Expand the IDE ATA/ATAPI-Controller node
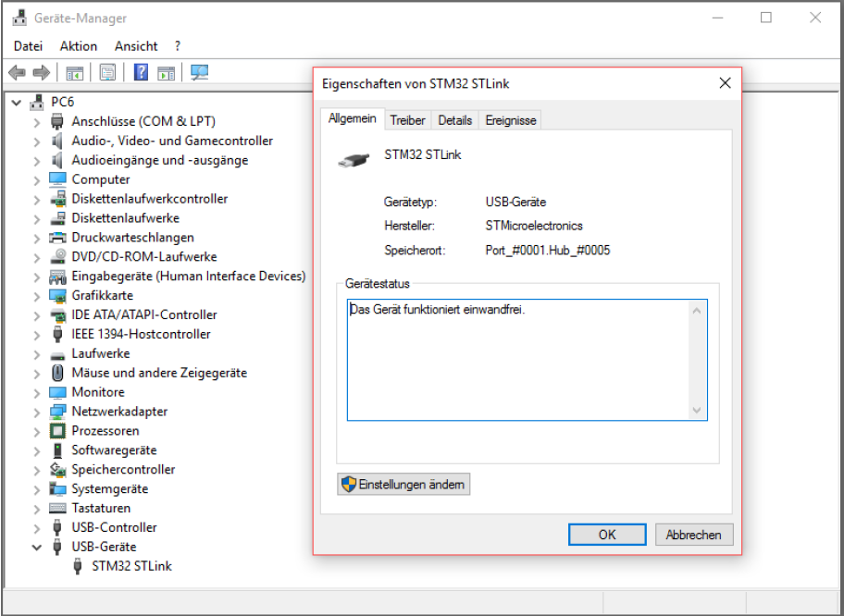 point(37,315)
